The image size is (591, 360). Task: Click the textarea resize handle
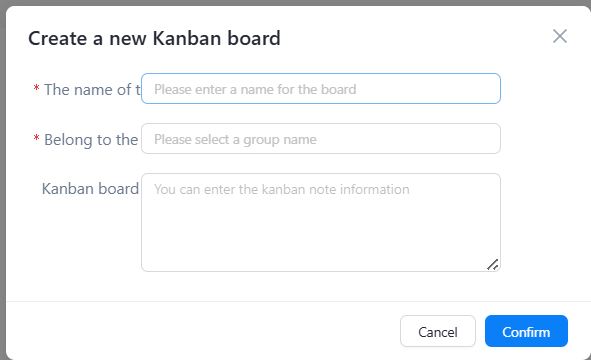493,265
